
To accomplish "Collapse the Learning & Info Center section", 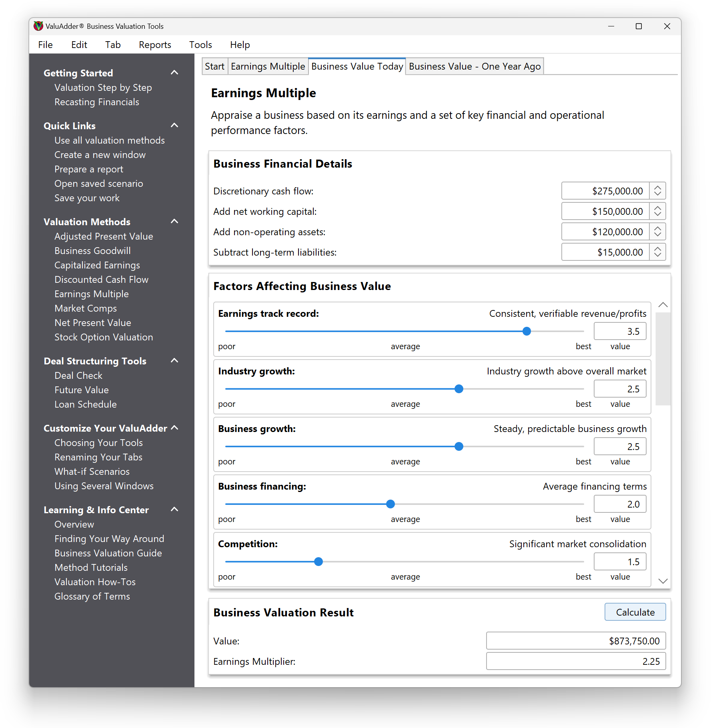I will click(x=174, y=510).
